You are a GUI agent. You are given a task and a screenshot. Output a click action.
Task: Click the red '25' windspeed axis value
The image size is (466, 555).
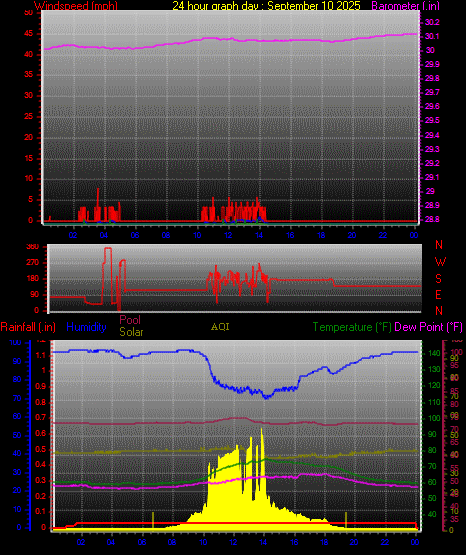[x=29, y=117]
